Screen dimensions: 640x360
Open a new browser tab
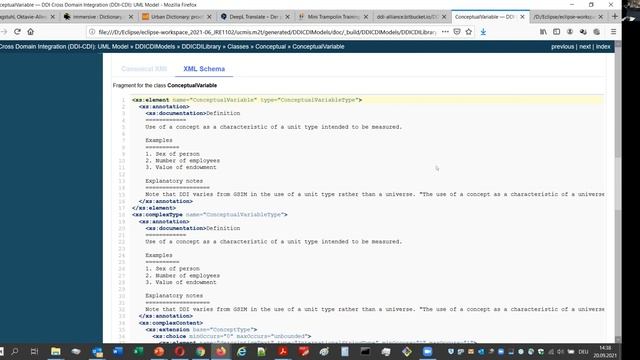[x=615, y=17]
